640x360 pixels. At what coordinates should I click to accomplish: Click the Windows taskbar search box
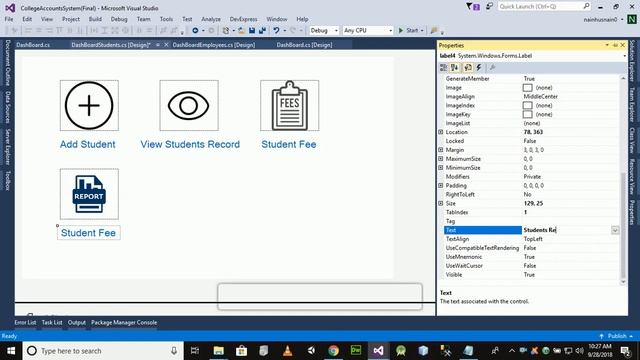coord(103,351)
